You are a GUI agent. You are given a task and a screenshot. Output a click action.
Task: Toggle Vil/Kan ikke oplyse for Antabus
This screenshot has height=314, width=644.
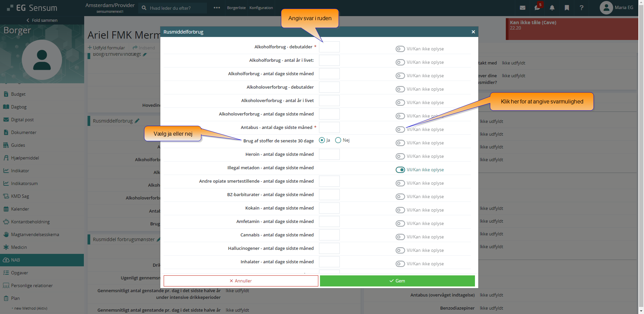click(400, 129)
